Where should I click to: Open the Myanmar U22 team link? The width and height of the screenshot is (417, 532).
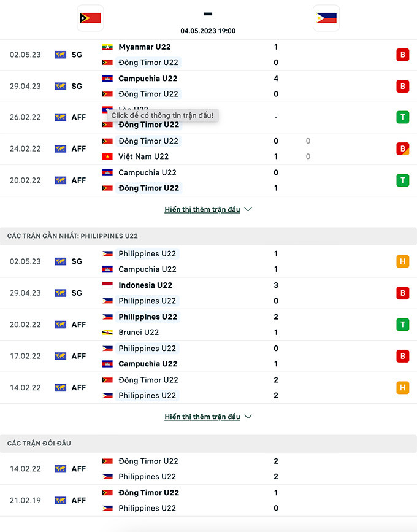click(x=145, y=47)
